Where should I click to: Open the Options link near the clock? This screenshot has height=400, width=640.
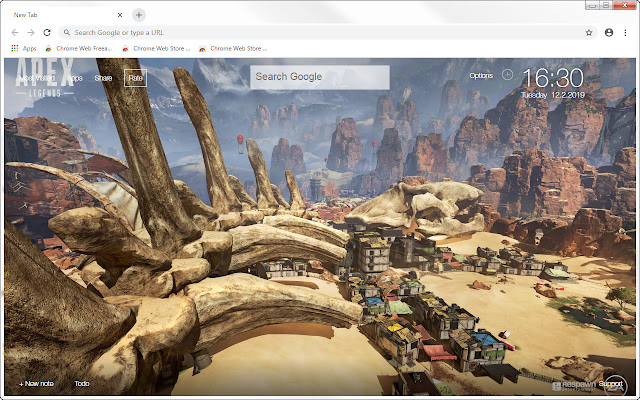pos(481,76)
